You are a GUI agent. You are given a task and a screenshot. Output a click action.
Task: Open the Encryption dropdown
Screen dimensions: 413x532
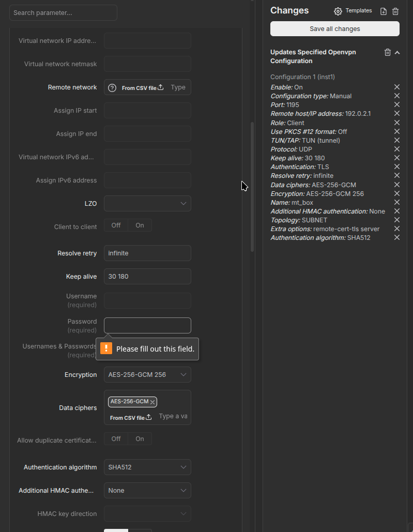click(147, 374)
